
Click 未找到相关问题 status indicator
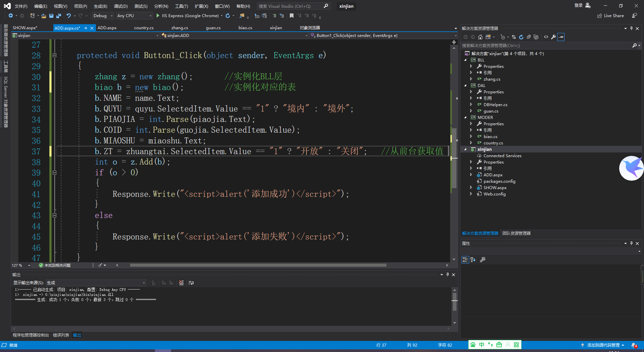click(x=55, y=265)
